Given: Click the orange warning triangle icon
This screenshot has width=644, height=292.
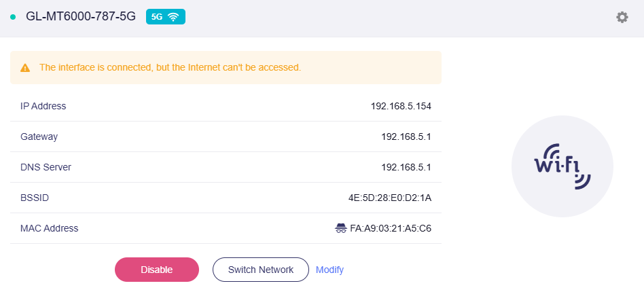Looking at the screenshot, I should [25, 68].
